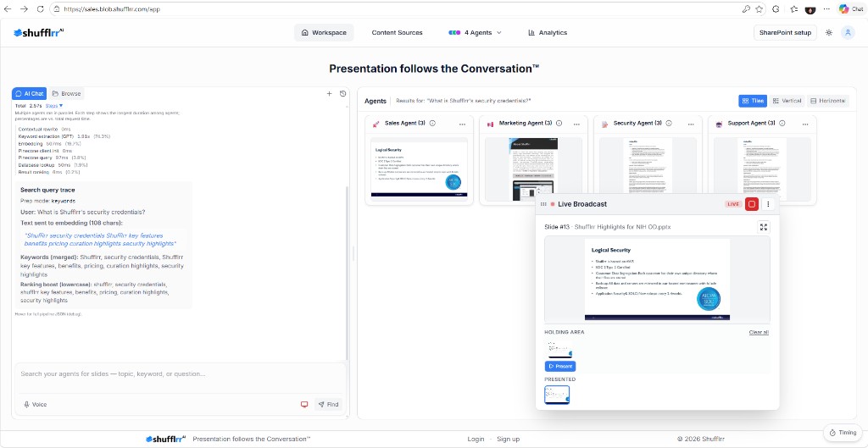This screenshot has width=868, height=448.
Task: Open the Analytics tab
Action: (548, 33)
